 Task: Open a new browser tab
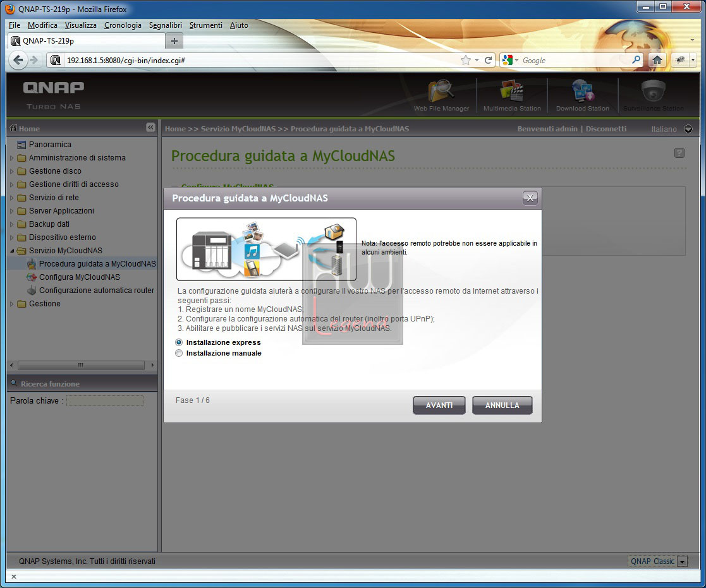point(174,41)
